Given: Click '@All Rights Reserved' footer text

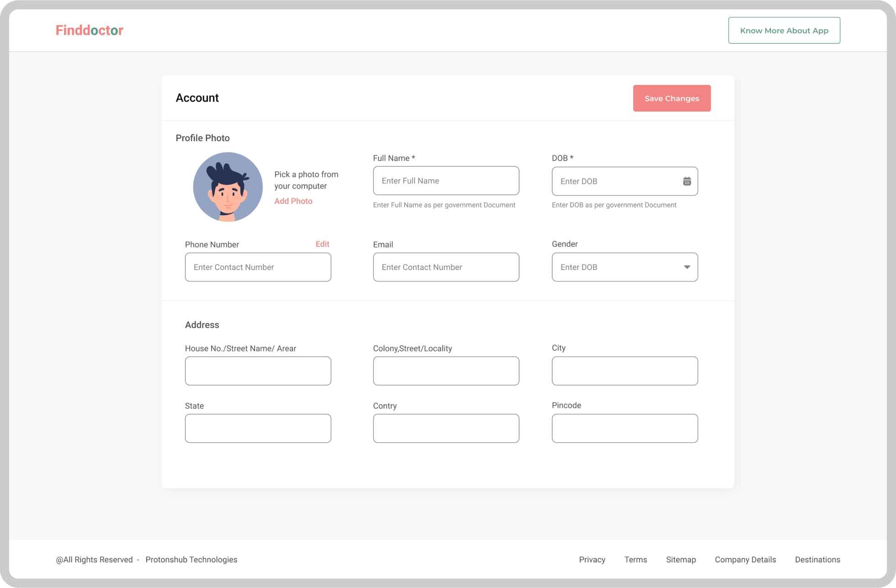Looking at the screenshot, I should click(x=94, y=560).
